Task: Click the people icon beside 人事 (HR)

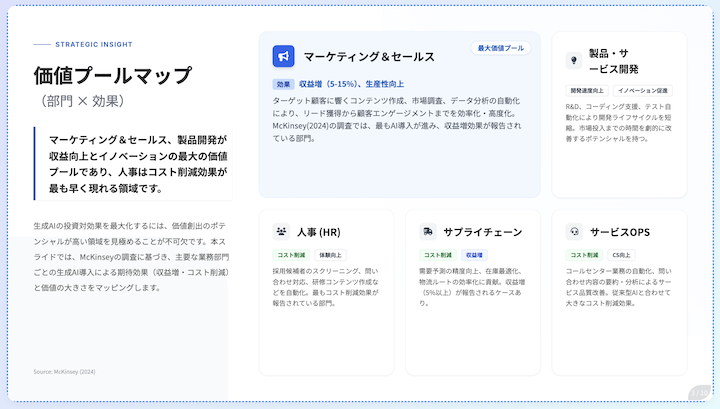Action: tap(281, 232)
